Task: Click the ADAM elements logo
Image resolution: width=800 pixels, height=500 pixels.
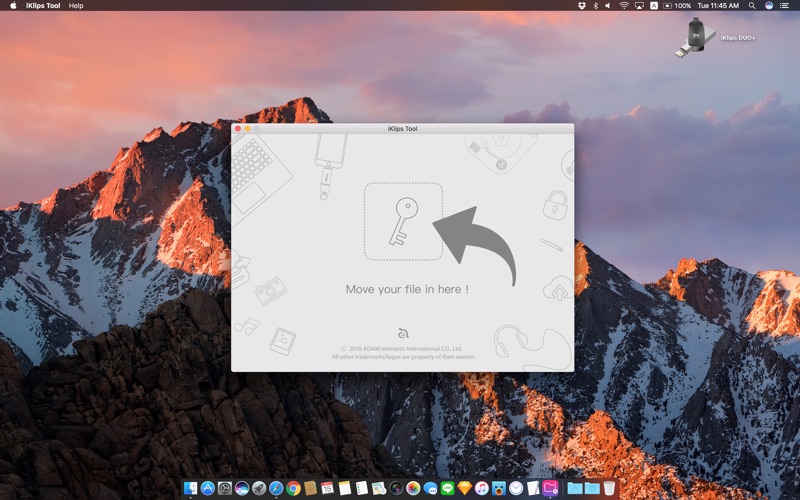Action: tap(403, 333)
